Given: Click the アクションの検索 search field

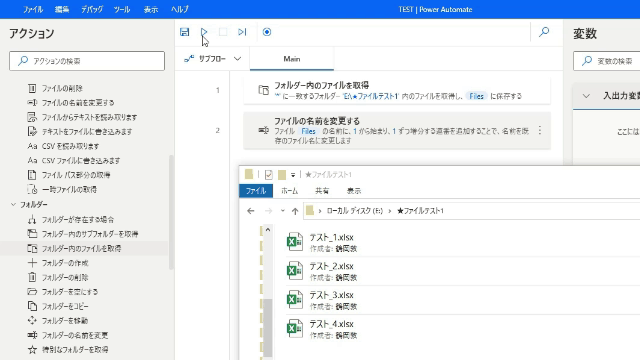Looking at the screenshot, I should point(87,61).
